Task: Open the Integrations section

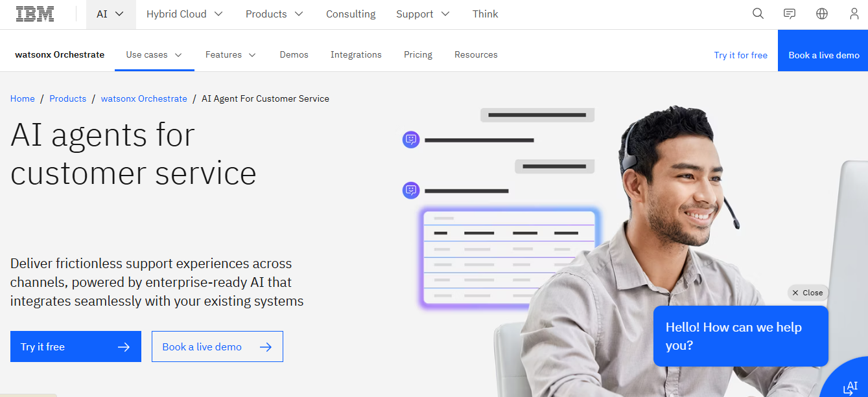Action: coord(356,54)
